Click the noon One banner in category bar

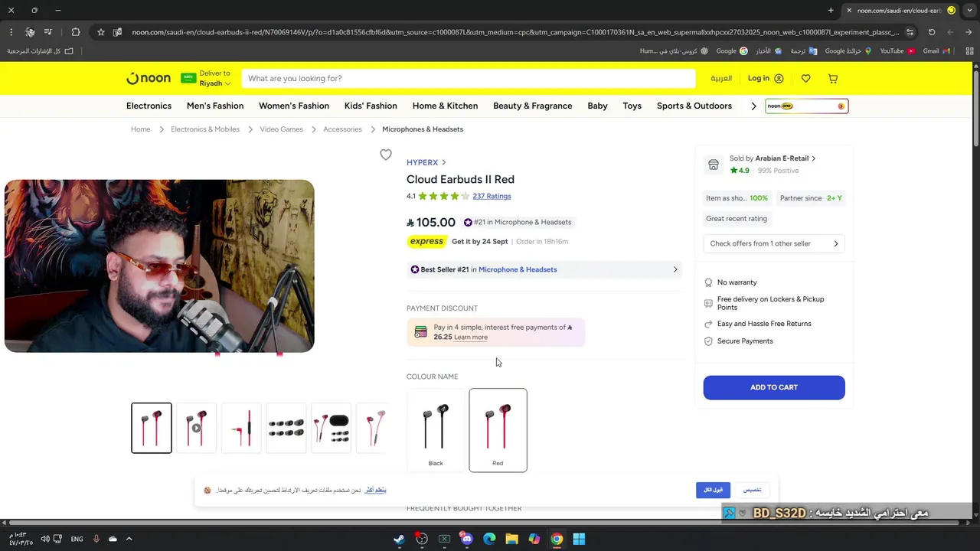coord(806,106)
